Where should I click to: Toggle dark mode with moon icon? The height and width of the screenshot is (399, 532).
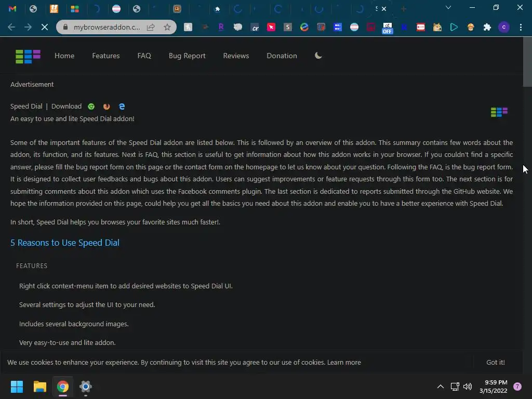click(318, 56)
